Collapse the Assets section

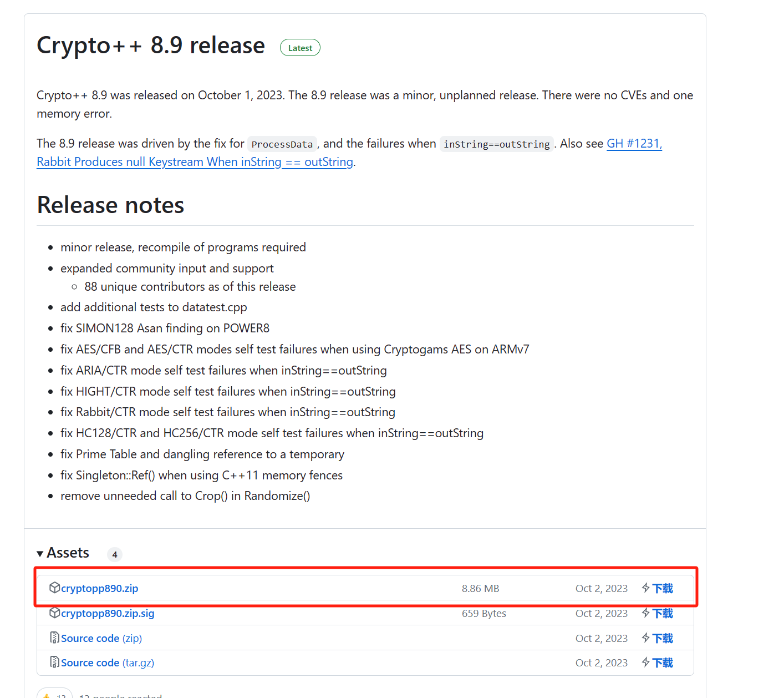40,553
